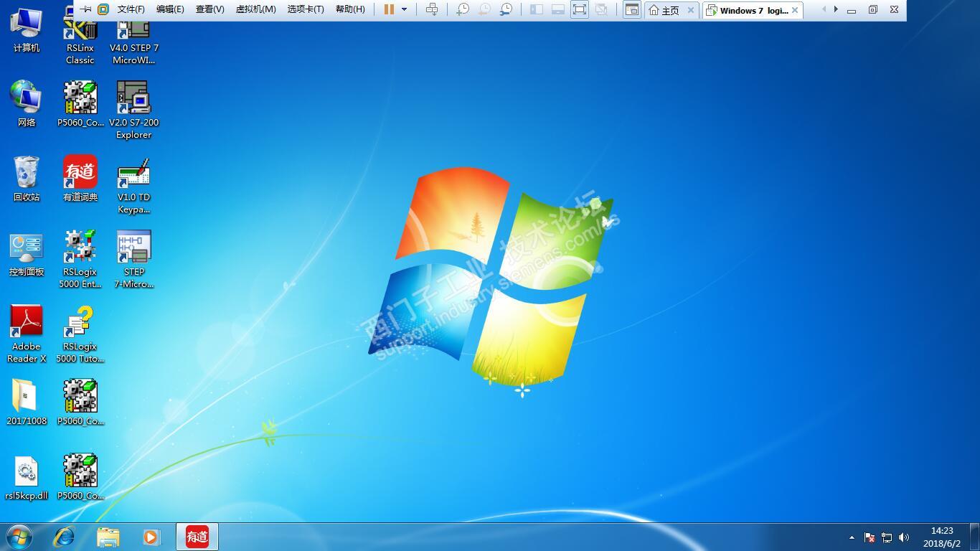
Task: Select the RSLogix 5000 Enterprise shortcut
Action: coord(80,259)
